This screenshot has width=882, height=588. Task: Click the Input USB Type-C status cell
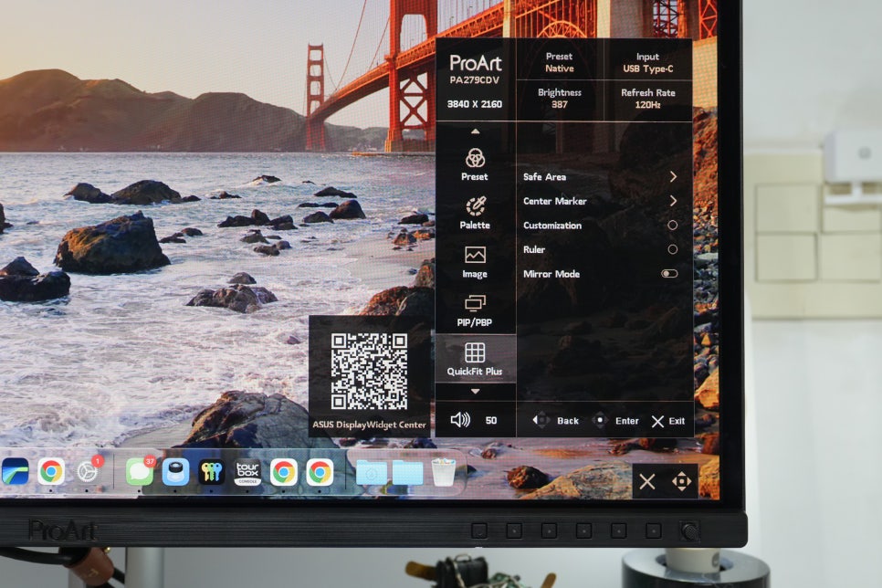(x=648, y=62)
